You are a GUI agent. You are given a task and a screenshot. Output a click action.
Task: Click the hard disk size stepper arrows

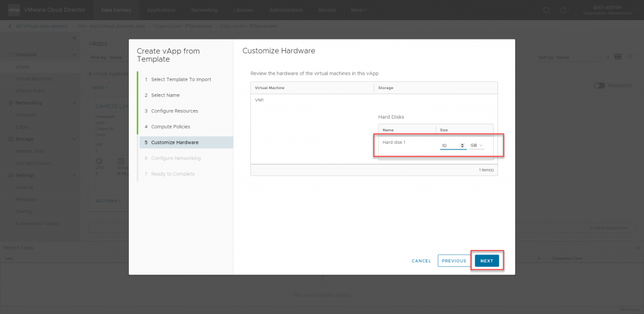464,146
